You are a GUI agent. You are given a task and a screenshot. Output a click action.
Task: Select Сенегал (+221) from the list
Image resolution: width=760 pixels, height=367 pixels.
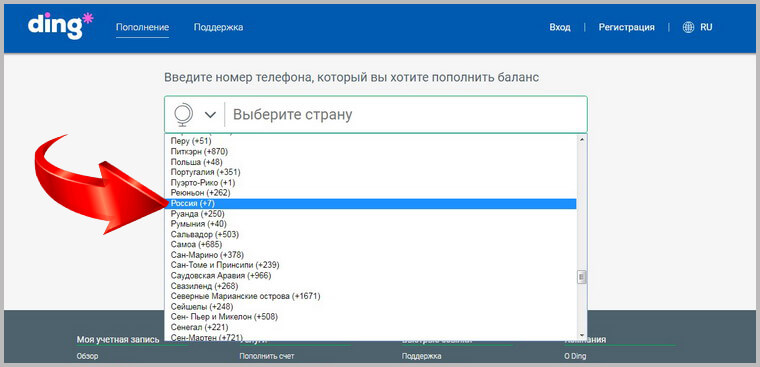(x=370, y=327)
